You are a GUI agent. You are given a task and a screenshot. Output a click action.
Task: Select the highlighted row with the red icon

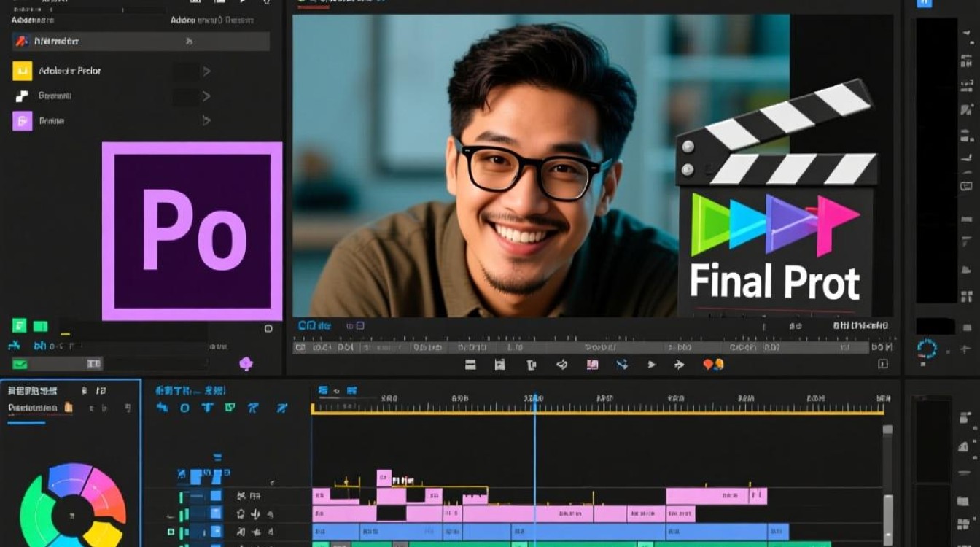click(141, 42)
